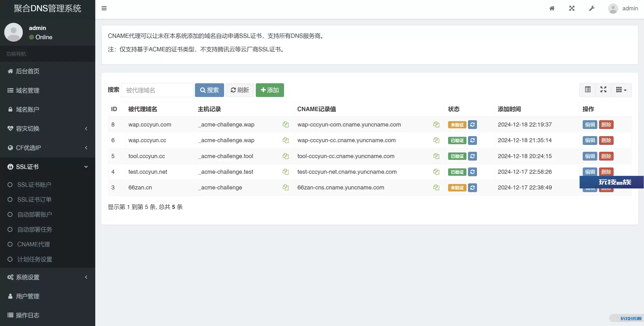Screen dimensions: 644x326
Task: Click the hamburger sidebar toggle icon
Action: [x=104, y=8]
